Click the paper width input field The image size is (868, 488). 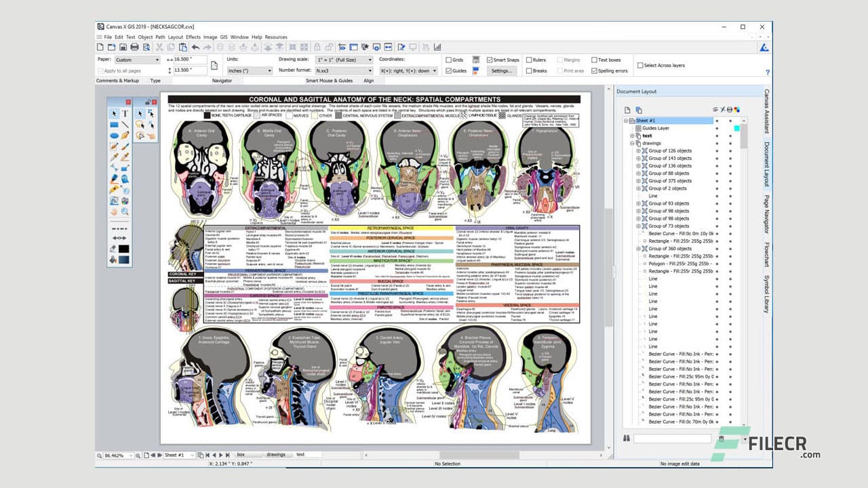pyautogui.click(x=191, y=60)
